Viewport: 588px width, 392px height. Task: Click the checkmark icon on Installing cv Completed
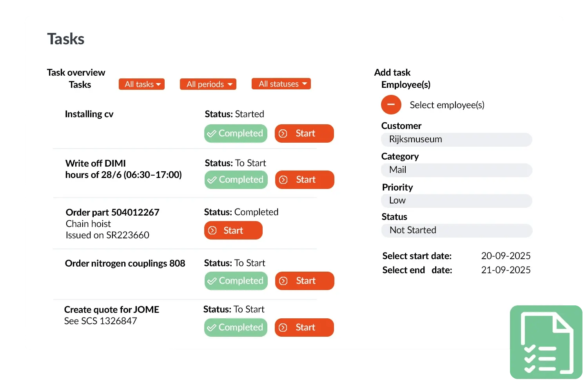(x=212, y=134)
